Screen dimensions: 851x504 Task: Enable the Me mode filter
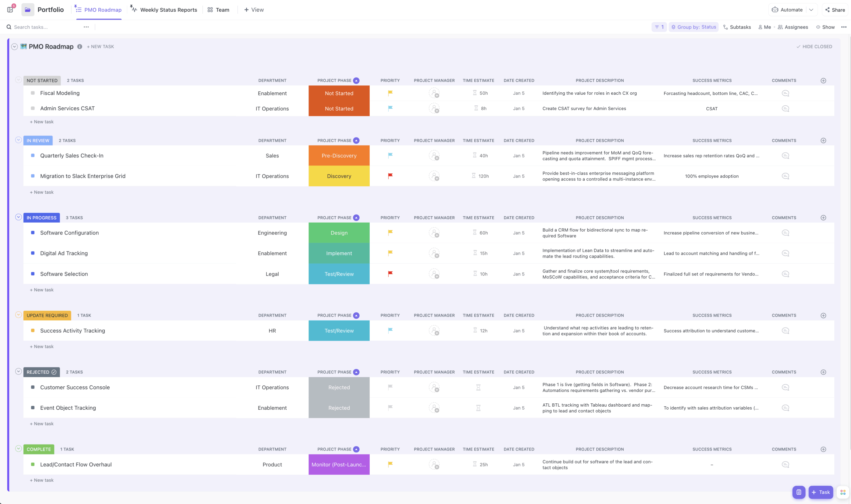point(764,27)
